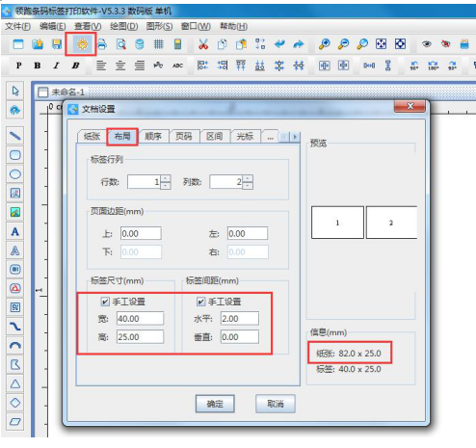Click the 确定 button
Viewport: 476px width, 448px height.
(215, 404)
